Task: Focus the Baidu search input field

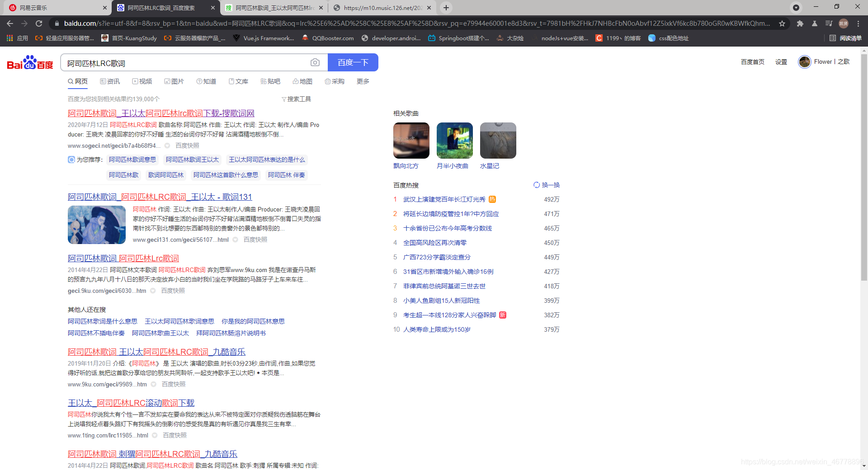Action: (x=185, y=63)
